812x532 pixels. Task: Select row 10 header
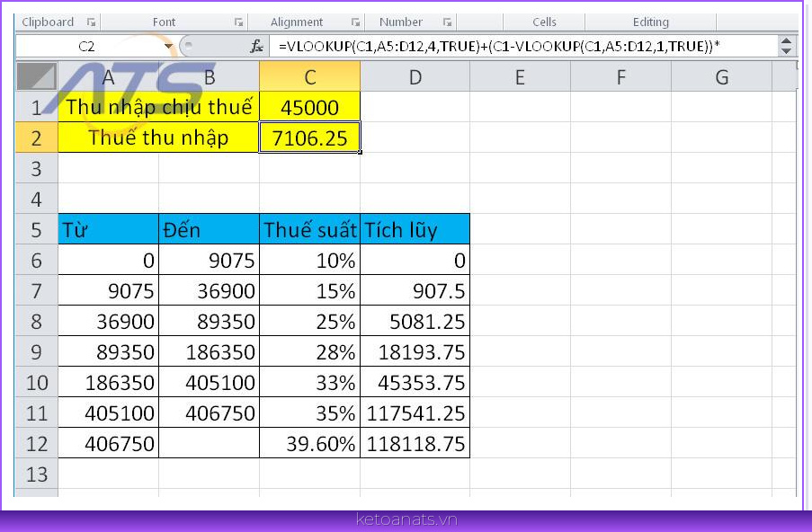[36, 382]
